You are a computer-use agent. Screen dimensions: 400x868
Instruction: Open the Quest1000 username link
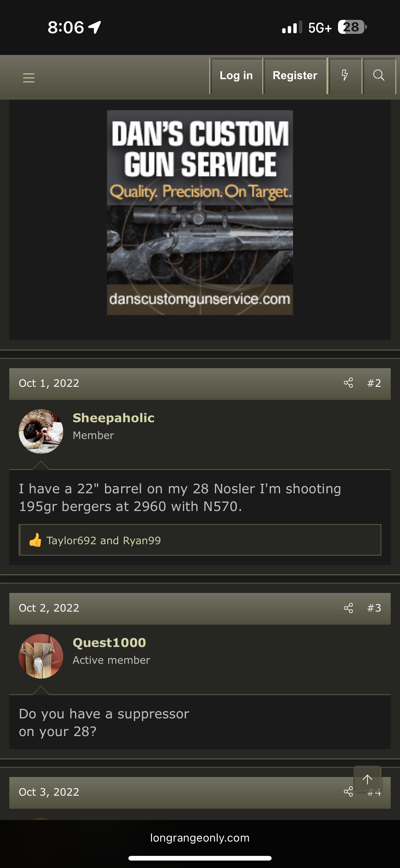(109, 643)
